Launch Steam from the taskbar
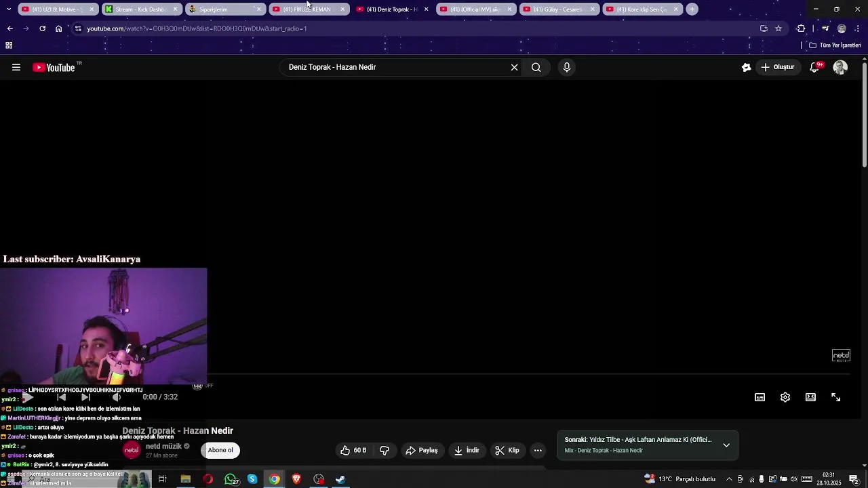 340,479
